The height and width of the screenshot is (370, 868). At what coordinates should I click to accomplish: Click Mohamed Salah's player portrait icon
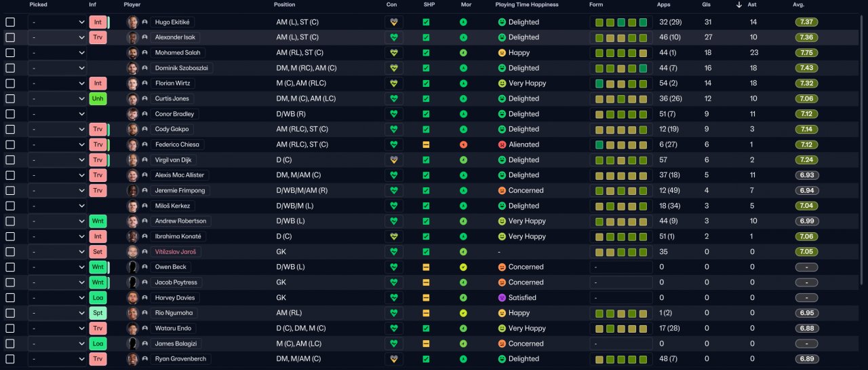coord(132,52)
